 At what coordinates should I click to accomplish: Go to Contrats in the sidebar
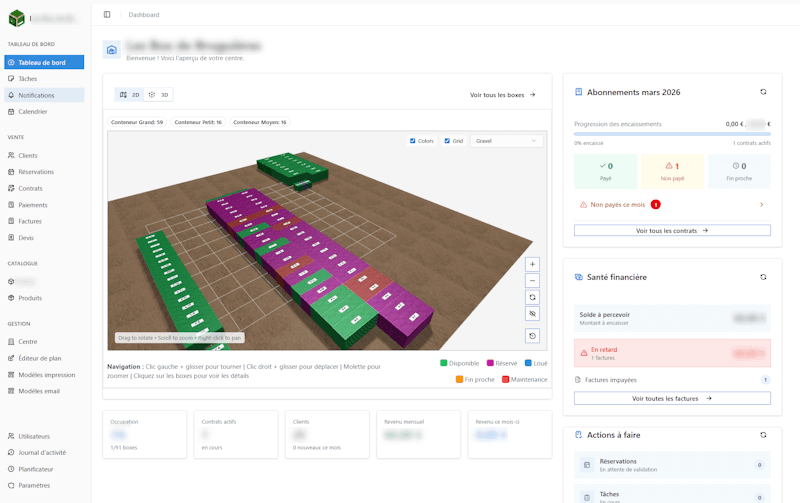pyautogui.click(x=30, y=188)
